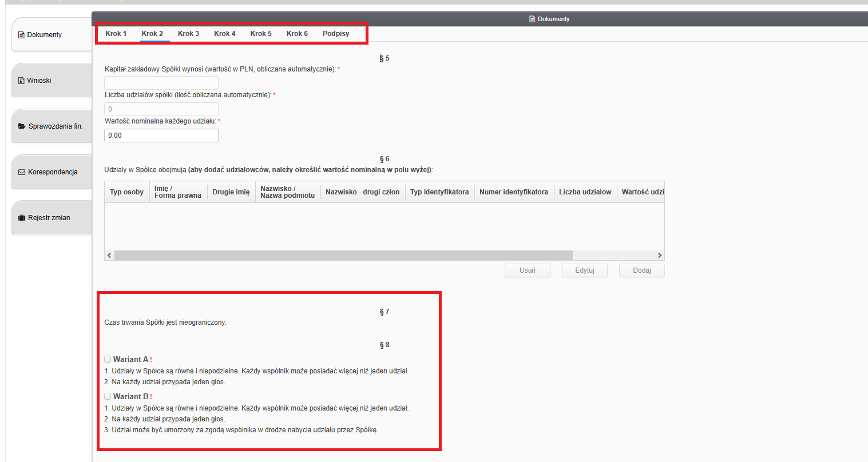Switch to the Krok 1 tab

coord(116,34)
